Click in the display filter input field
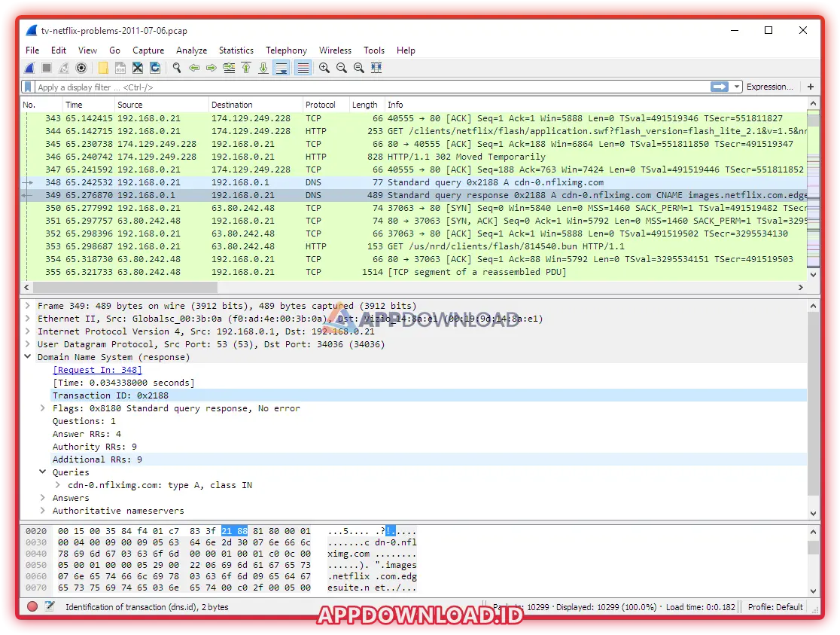The height and width of the screenshot is (635, 840). (369, 87)
